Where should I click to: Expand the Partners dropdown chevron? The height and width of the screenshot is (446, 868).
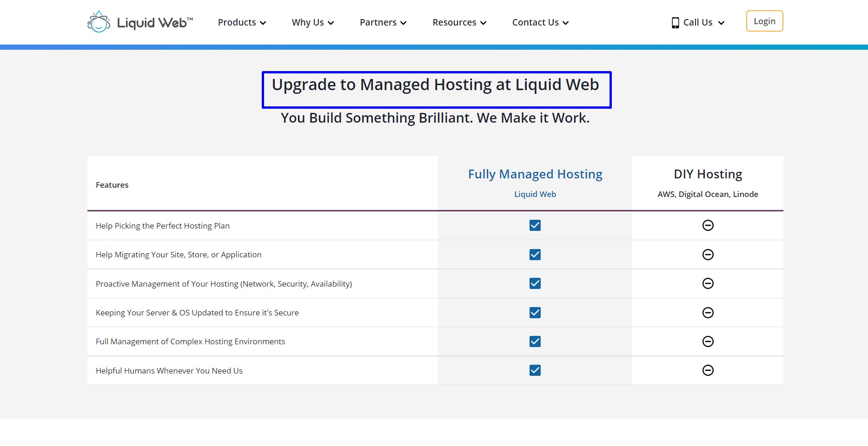click(x=403, y=23)
